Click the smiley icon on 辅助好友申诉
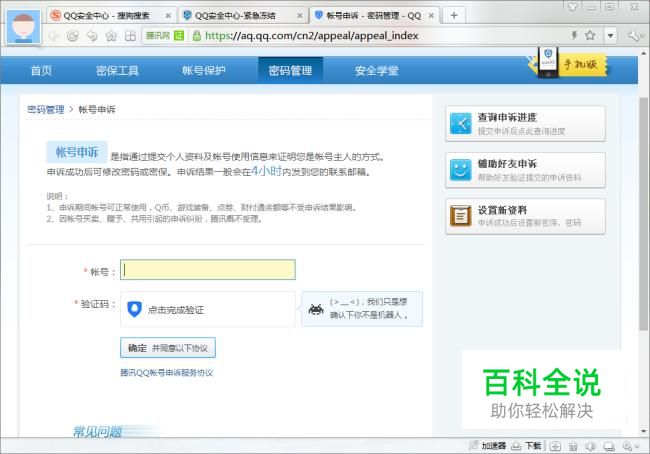The image size is (650, 454). coord(461,170)
